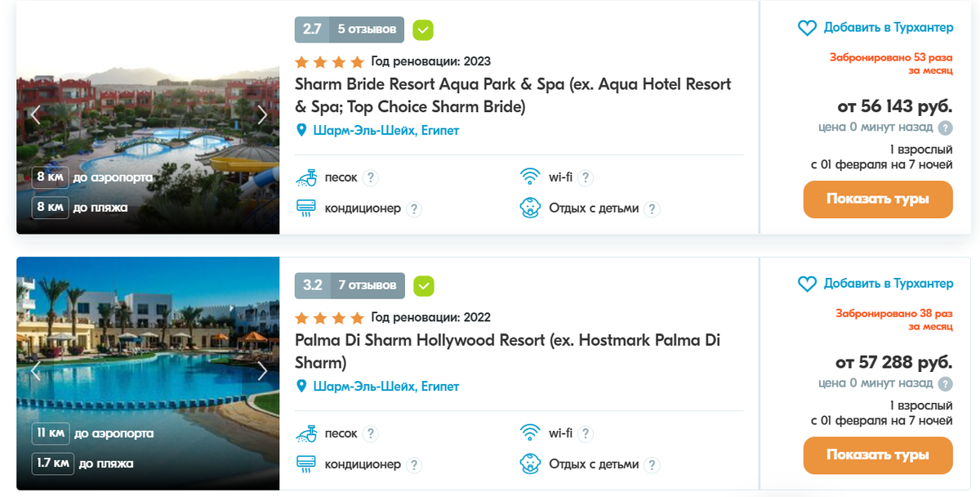Click green checkmark badge beside 3.2 rating

pyautogui.click(x=423, y=286)
